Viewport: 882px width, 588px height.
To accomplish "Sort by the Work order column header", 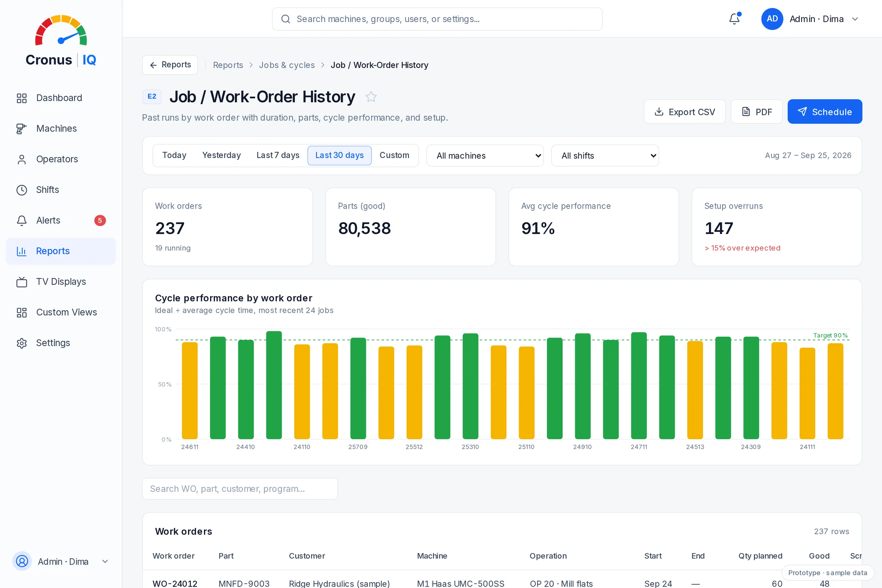I will click(x=173, y=556).
